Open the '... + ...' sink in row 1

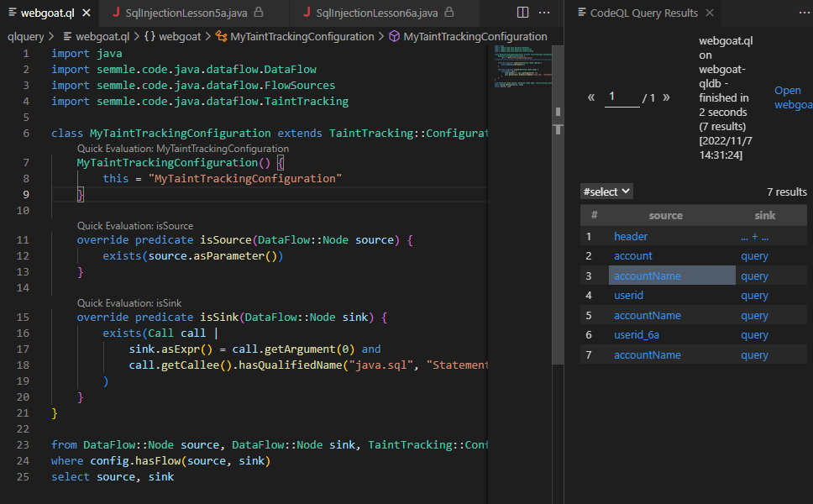pyautogui.click(x=754, y=237)
